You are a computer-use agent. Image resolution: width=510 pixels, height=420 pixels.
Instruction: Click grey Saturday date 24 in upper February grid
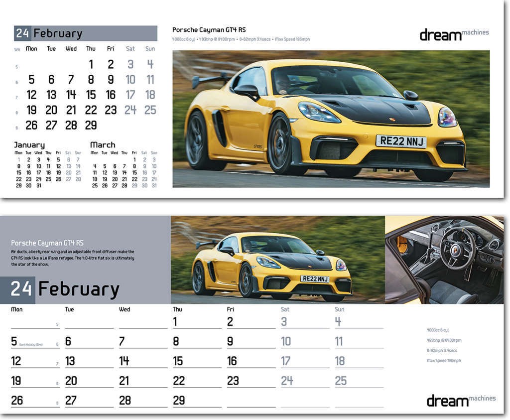click(x=130, y=110)
